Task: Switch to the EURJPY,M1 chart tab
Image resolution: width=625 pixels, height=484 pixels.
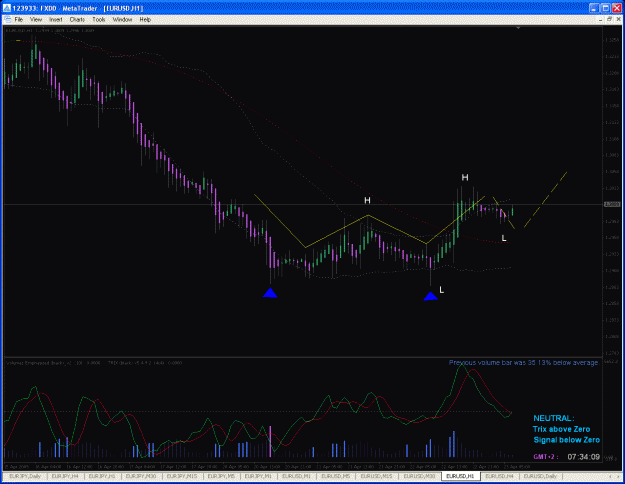Action: [258, 476]
